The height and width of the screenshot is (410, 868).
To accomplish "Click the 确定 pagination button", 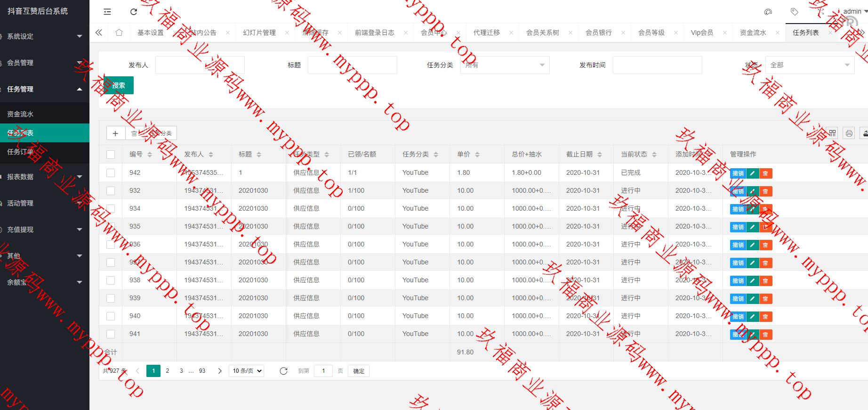I will [x=359, y=371].
